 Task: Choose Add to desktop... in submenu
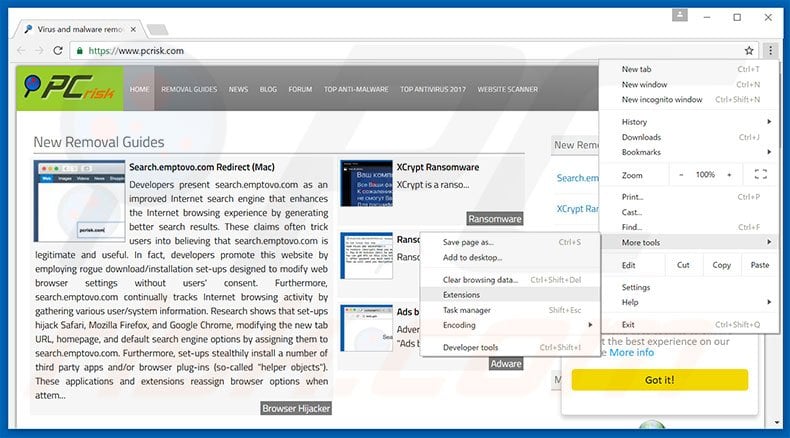point(510,257)
